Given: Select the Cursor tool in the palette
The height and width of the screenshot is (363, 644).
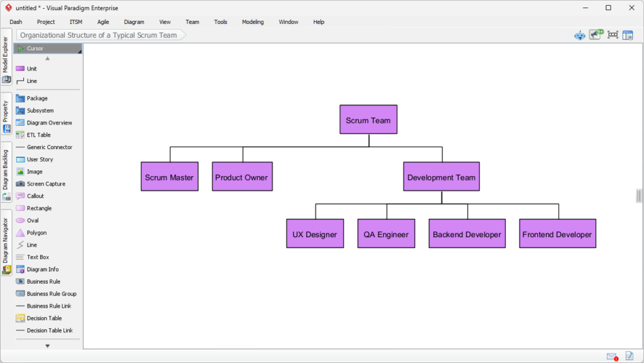Looking at the screenshot, I should [x=48, y=48].
